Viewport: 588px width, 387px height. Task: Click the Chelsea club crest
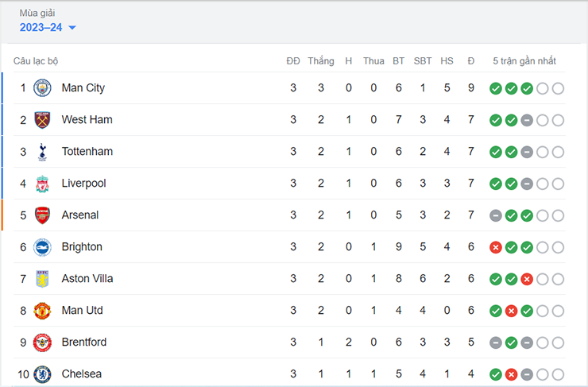[42, 374]
